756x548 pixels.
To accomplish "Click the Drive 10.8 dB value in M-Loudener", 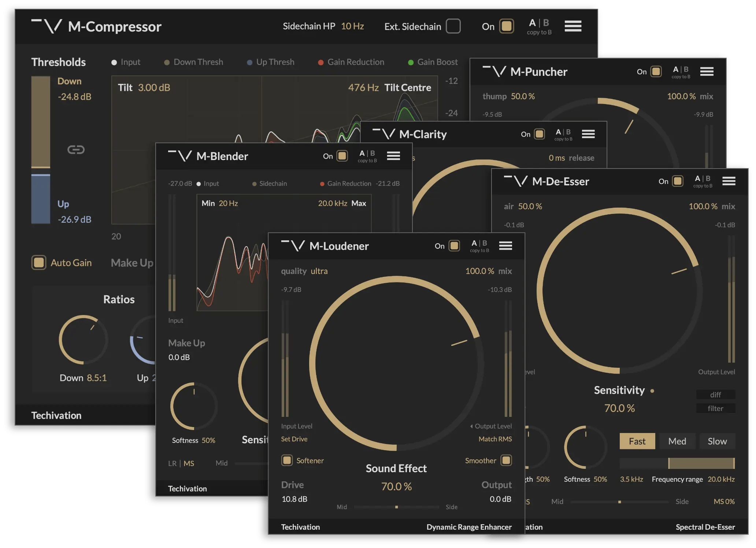I will (294, 499).
